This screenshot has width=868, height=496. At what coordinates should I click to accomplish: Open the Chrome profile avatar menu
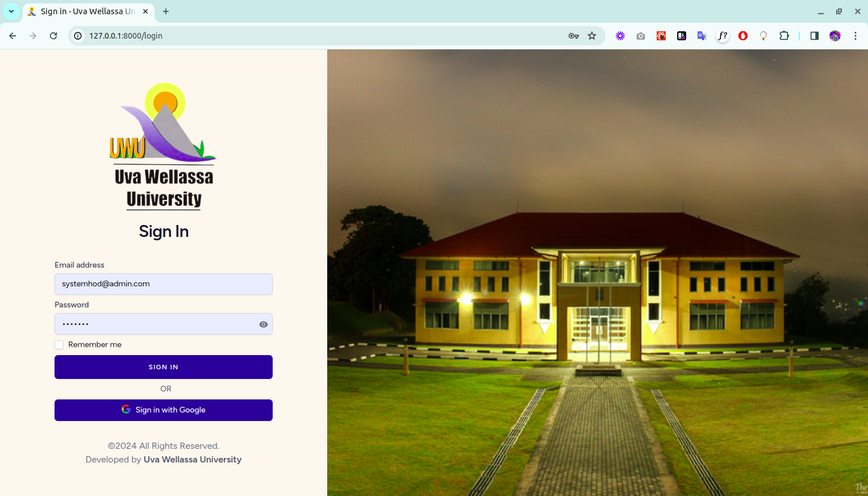point(834,36)
